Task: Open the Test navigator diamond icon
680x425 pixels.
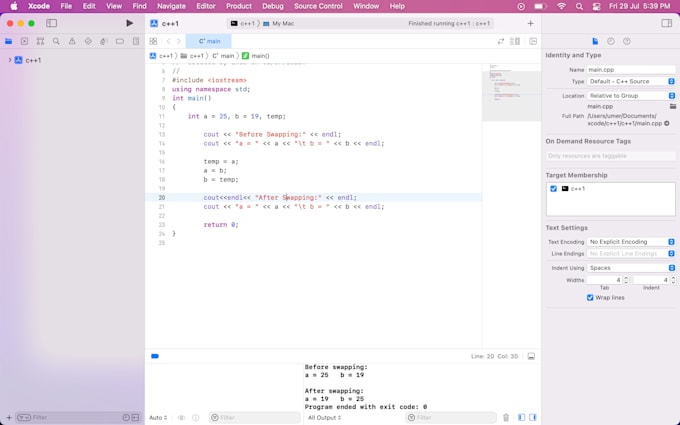Action: [88, 42]
